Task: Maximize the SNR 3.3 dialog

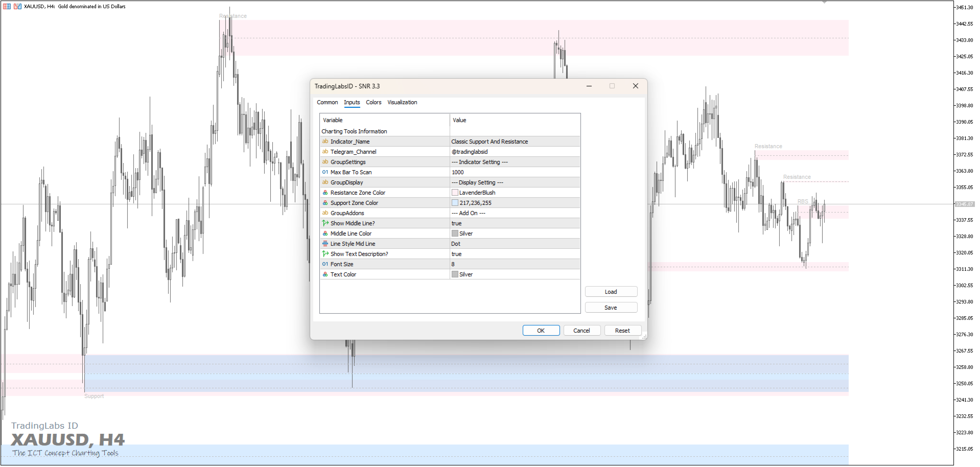Action: [x=612, y=86]
